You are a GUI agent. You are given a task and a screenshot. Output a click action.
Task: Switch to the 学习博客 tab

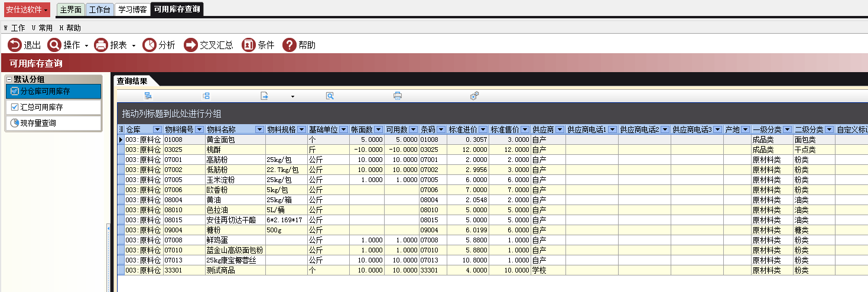(132, 9)
